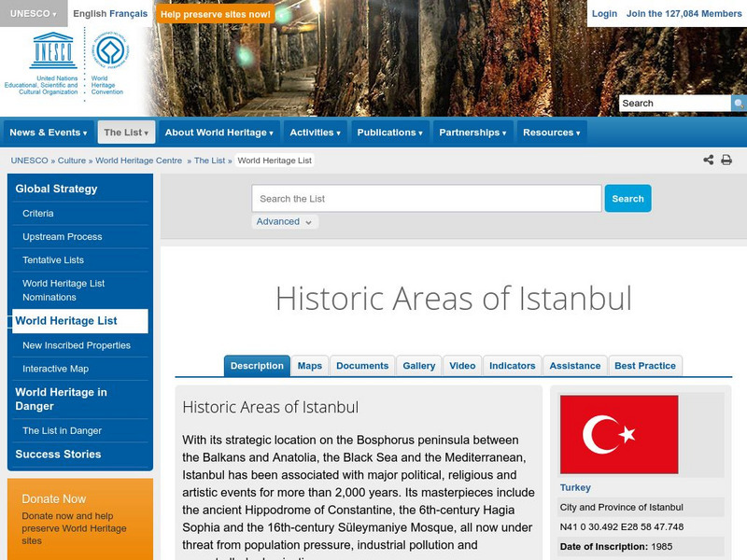Viewport: 747px width, 560px height.
Task: Expand the Resources menu
Action: [x=551, y=133]
